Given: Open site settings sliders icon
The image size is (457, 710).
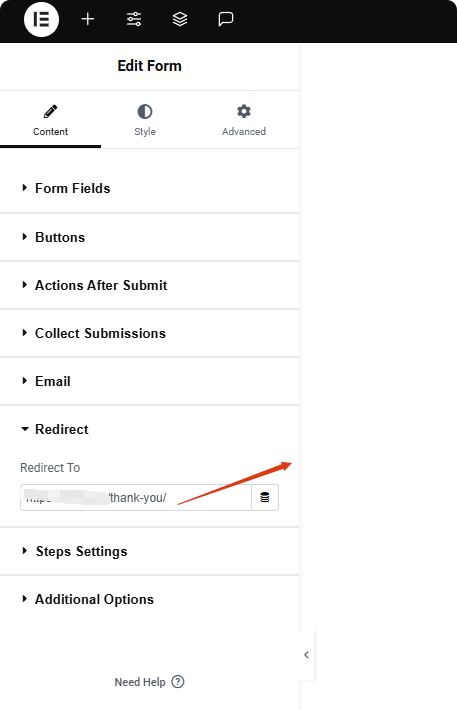Looking at the screenshot, I should pos(134,19).
